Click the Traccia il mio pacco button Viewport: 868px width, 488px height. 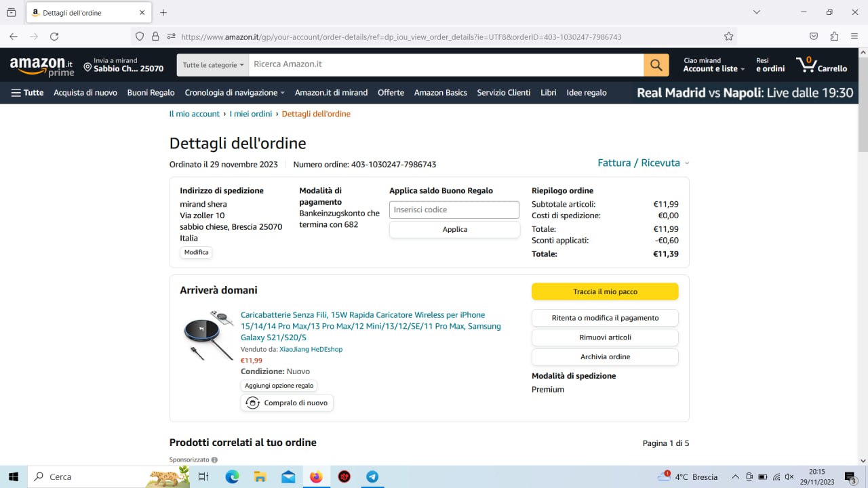(605, 291)
